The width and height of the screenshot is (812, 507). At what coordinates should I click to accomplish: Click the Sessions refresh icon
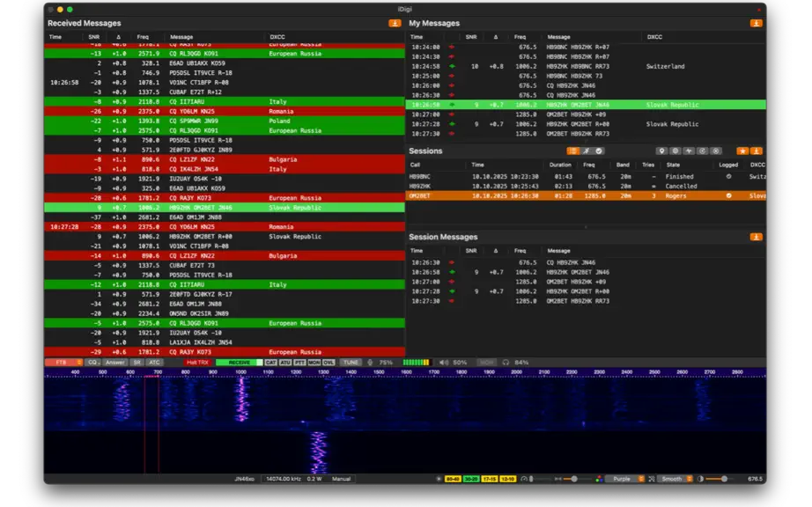click(702, 151)
